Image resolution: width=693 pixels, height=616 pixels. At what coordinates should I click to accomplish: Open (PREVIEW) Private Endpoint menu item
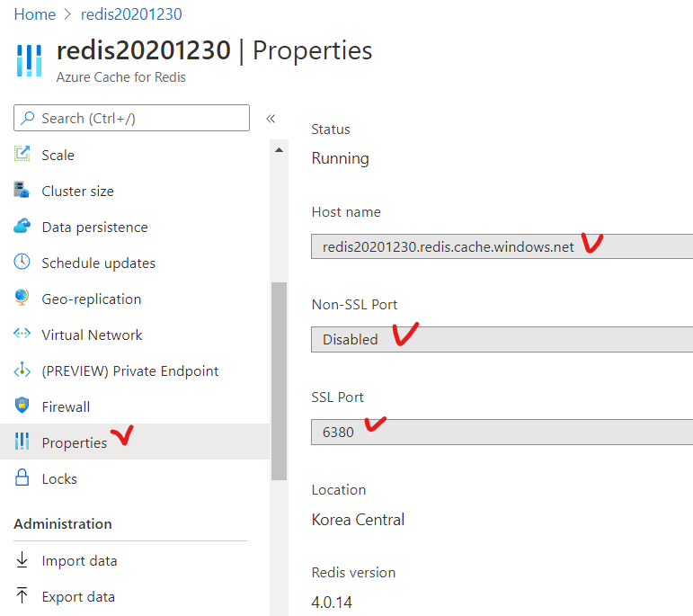[129, 370]
